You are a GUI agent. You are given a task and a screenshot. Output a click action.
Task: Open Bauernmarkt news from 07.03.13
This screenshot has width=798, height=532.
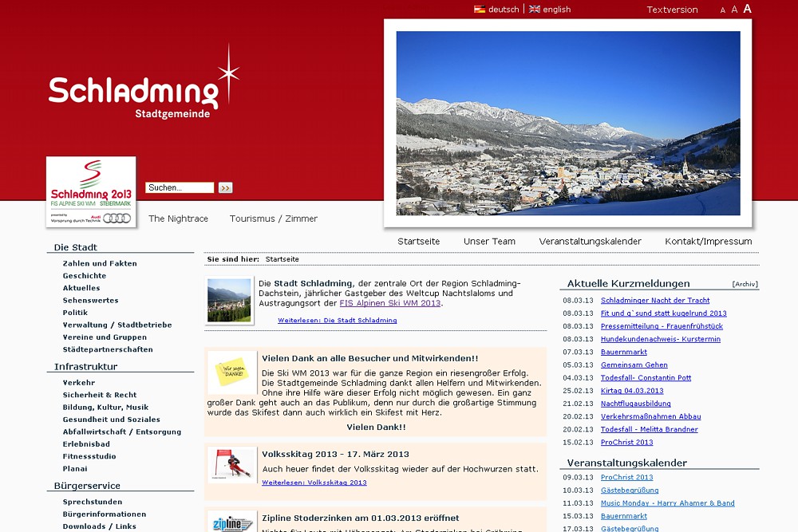pos(624,352)
